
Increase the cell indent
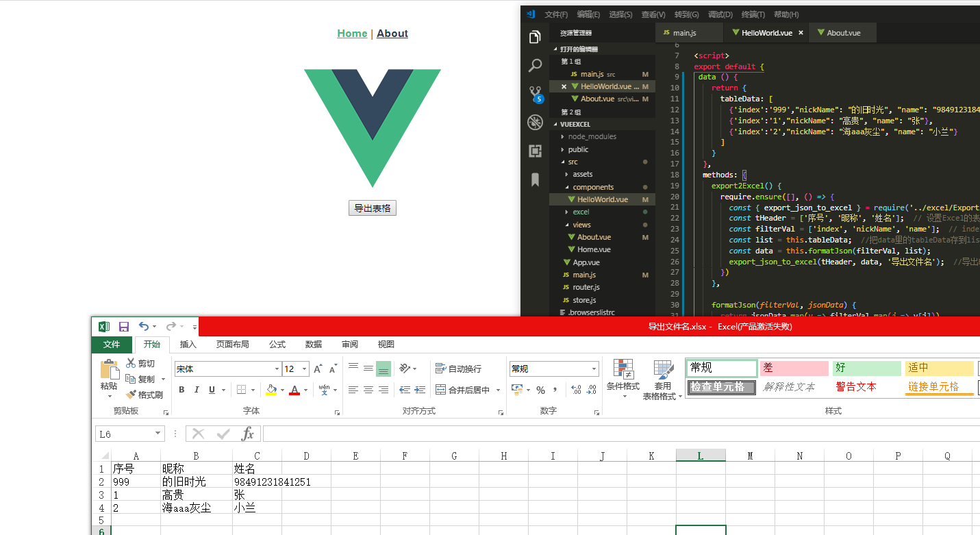click(420, 390)
